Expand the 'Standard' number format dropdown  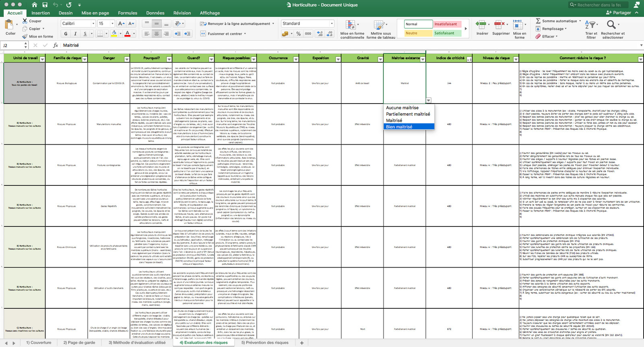point(332,23)
